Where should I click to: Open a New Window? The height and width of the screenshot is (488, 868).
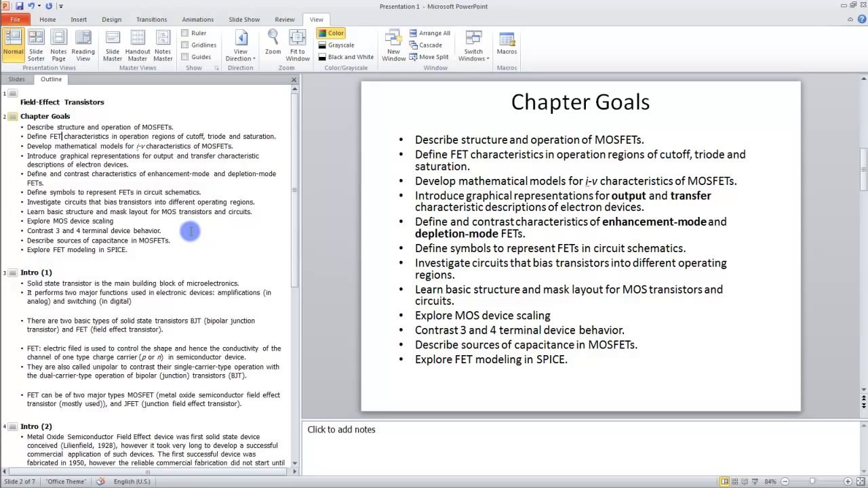tap(393, 45)
